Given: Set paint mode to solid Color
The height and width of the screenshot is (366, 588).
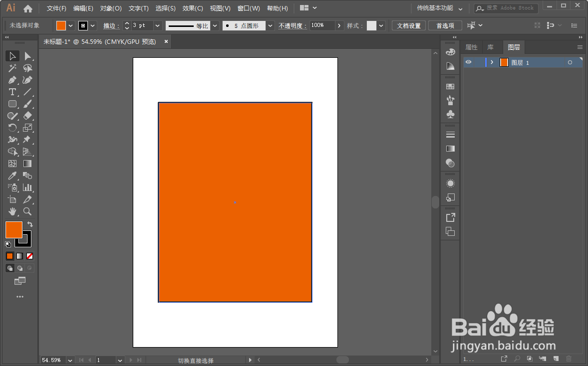Looking at the screenshot, I should [x=10, y=256].
